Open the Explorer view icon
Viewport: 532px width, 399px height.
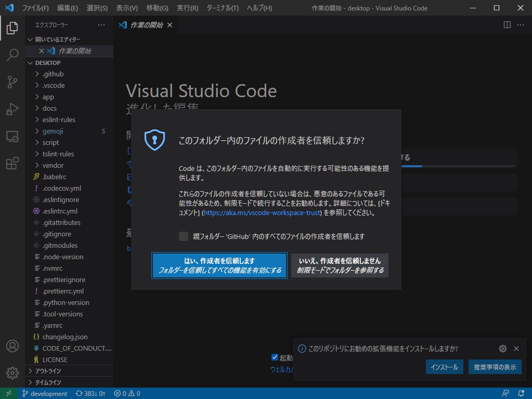(11, 29)
